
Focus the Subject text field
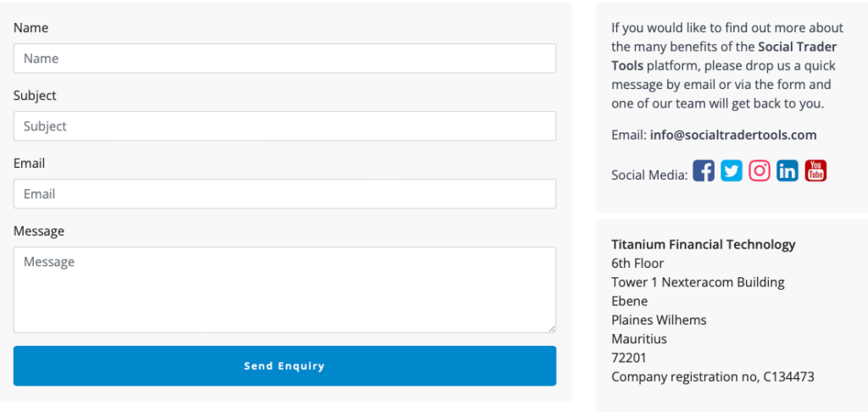[x=284, y=126]
